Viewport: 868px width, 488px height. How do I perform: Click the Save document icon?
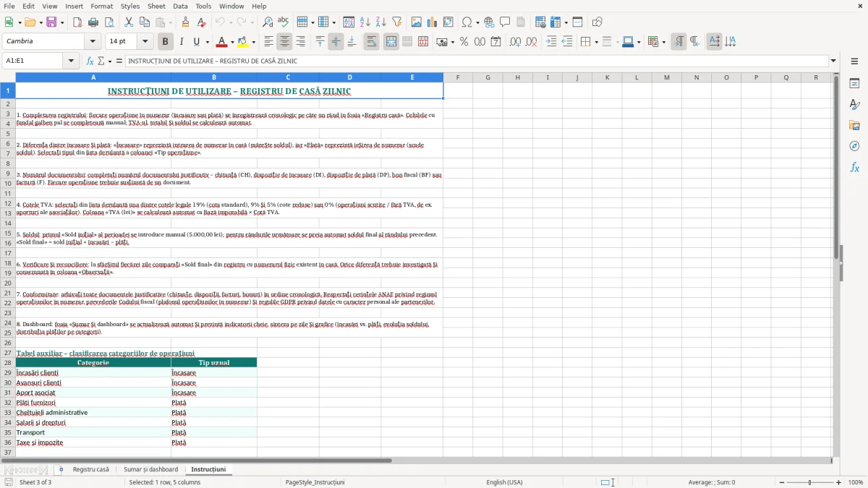coord(51,22)
